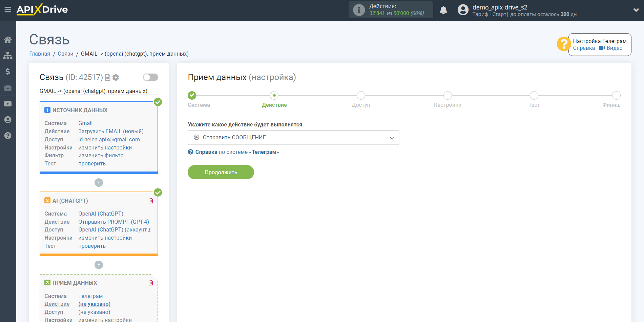Open Загрузить EMAIL (новый) action link
The height and width of the screenshot is (322, 644).
click(111, 131)
